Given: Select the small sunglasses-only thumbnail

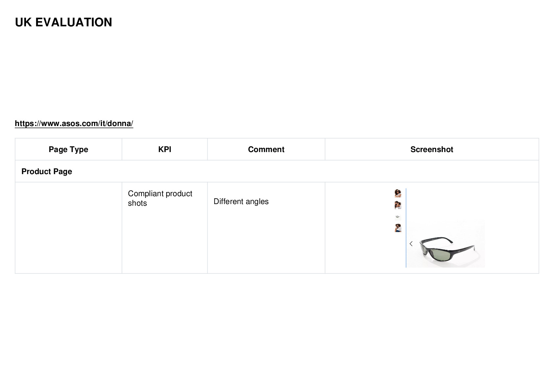Looking at the screenshot, I should 398,217.
